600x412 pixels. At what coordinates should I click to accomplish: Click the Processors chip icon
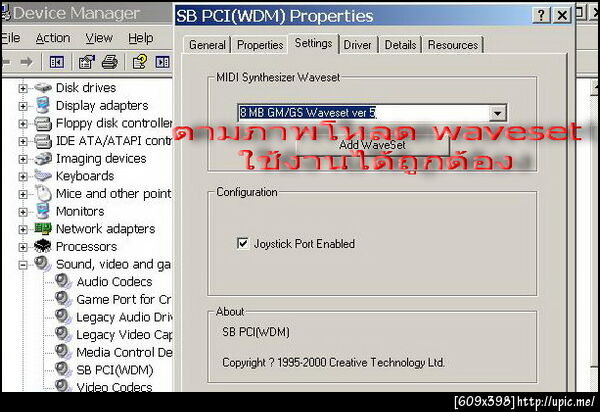point(43,246)
